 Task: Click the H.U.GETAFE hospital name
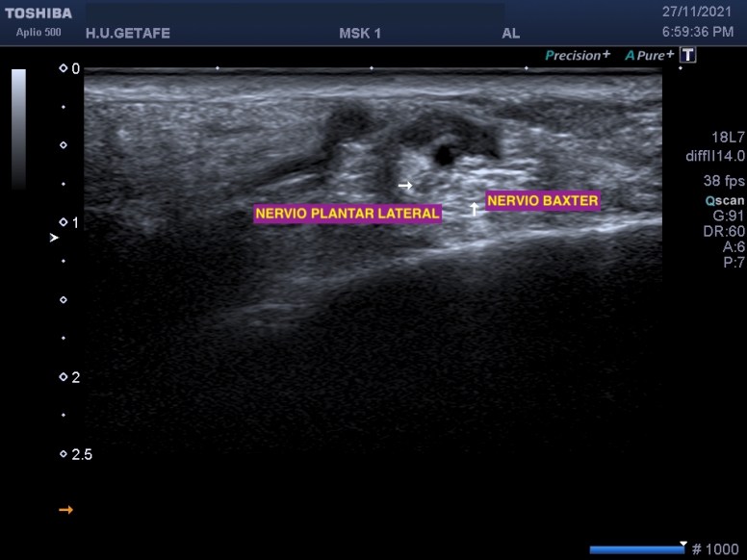[x=127, y=34]
